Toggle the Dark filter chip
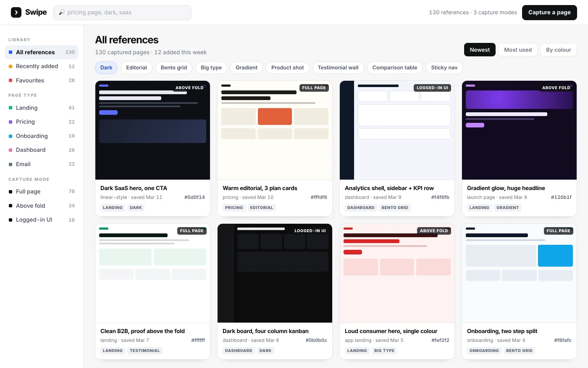The image size is (588, 368). click(106, 68)
